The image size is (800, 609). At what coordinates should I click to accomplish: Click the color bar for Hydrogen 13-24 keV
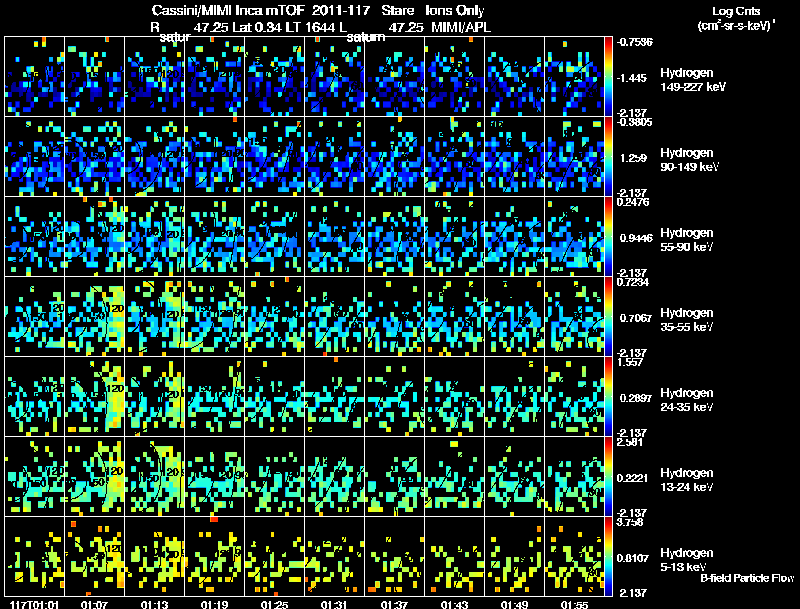click(x=608, y=477)
